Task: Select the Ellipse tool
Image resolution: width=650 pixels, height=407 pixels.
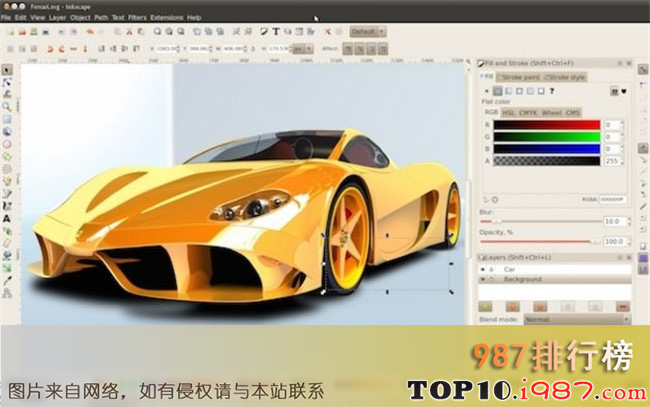Action: coord(7,144)
